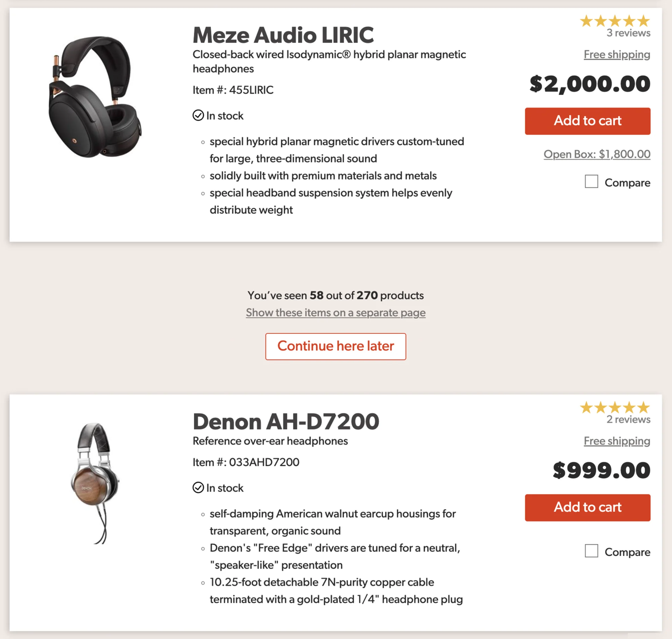Screen dimensions: 672x639
Task: Open the Open Box $1,800.00 offer link
Action: pos(597,154)
